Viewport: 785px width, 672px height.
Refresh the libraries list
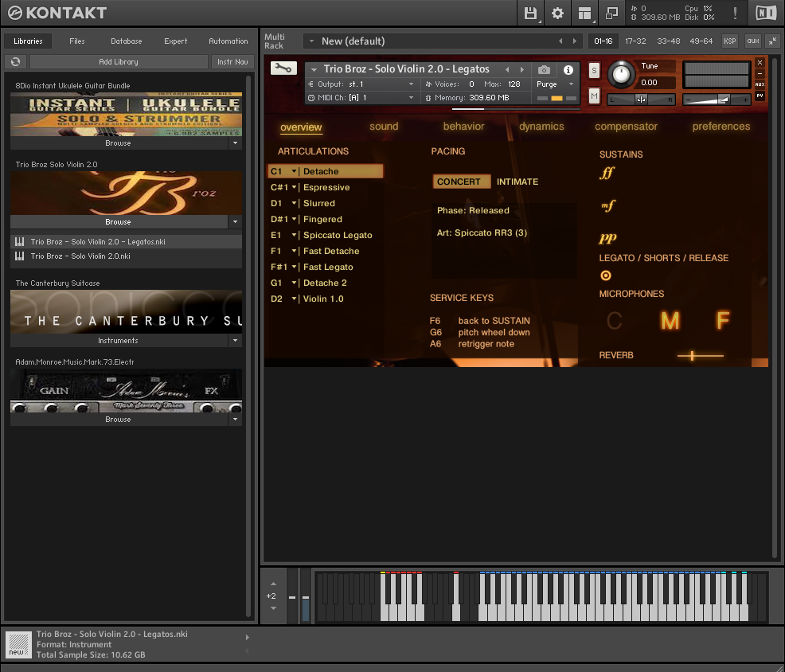pyautogui.click(x=15, y=61)
